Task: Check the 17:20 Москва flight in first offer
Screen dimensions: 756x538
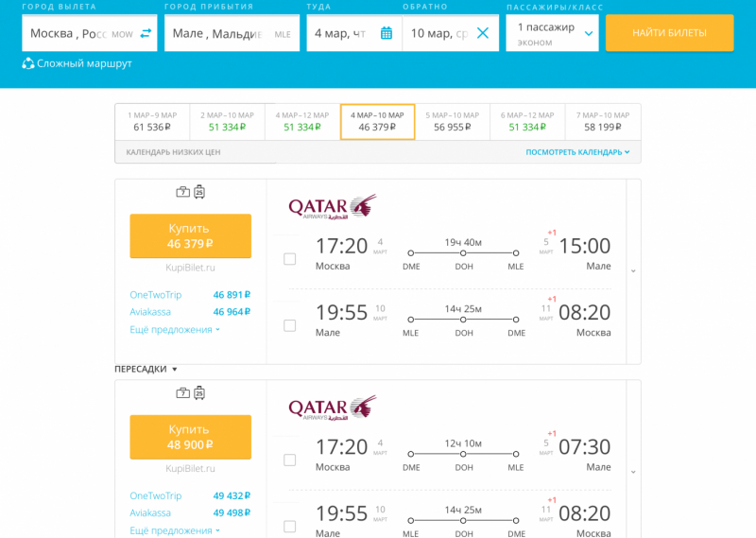Action: pyautogui.click(x=290, y=259)
